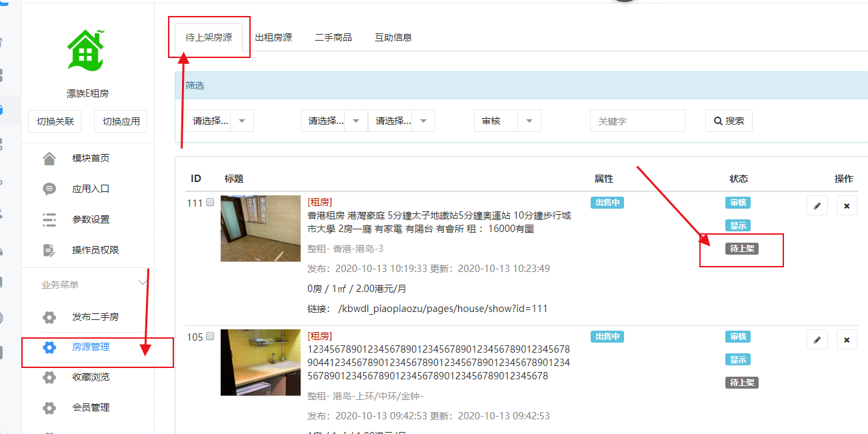Click the listing title starting 香港租房 港灣豪庭
Image resolution: width=868 pixels, height=434 pixels.
coord(439,222)
